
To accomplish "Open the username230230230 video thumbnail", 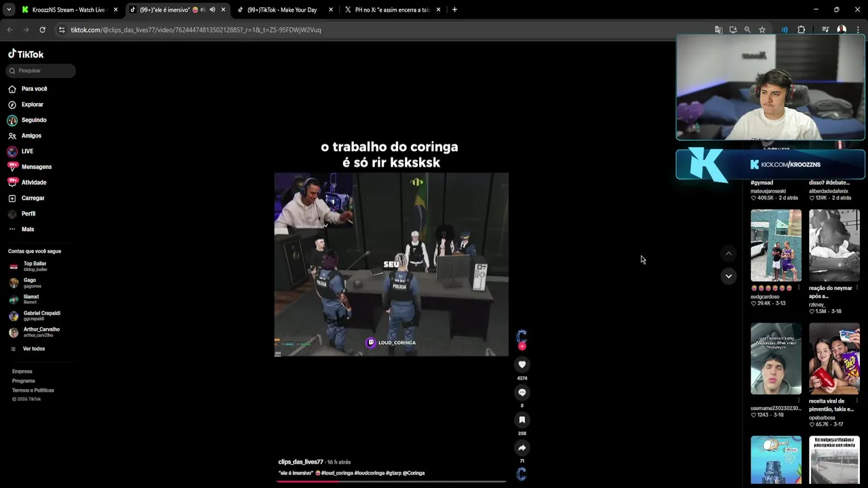I will point(776,359).
